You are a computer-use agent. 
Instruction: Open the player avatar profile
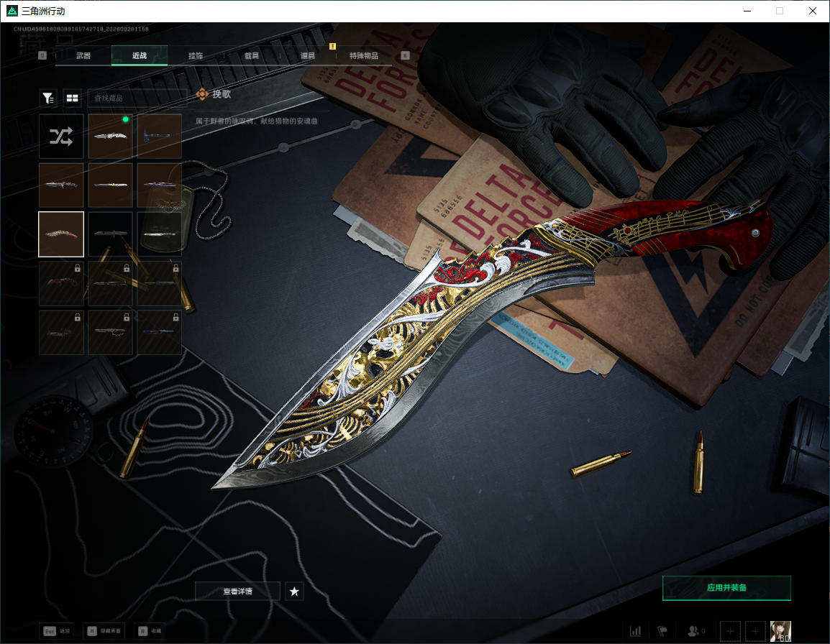click(x=780, y=631)
